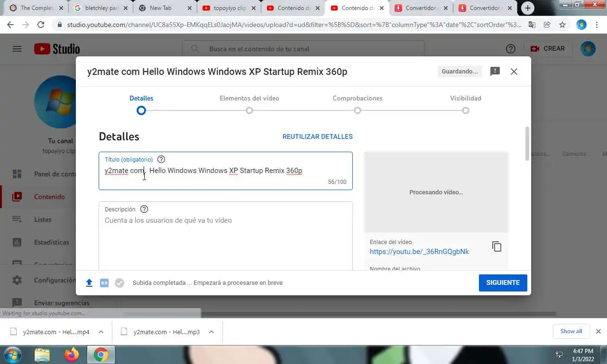Close the New Tab tab
The height and width of the screenshot is (364, 607).
[189, 8]
